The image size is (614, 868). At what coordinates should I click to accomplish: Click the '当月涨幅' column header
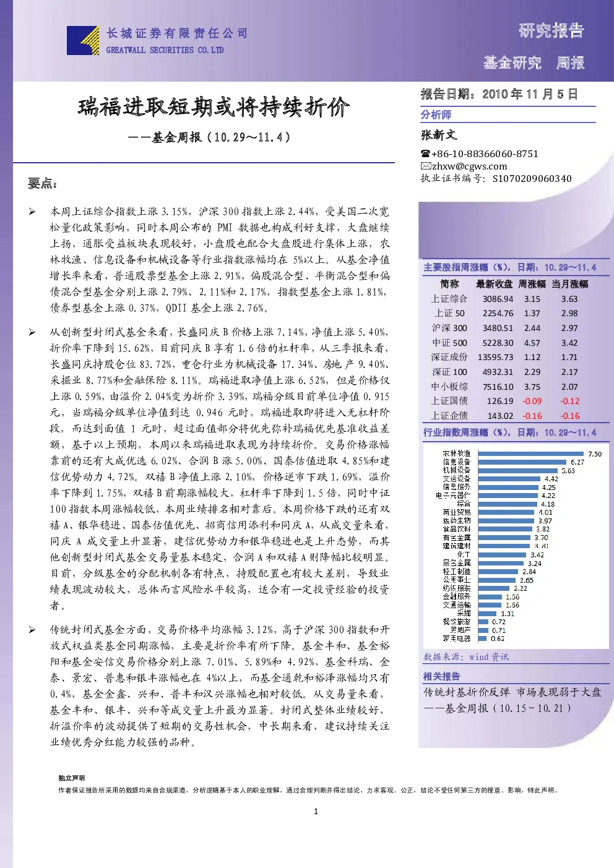[x=570, y=284]
